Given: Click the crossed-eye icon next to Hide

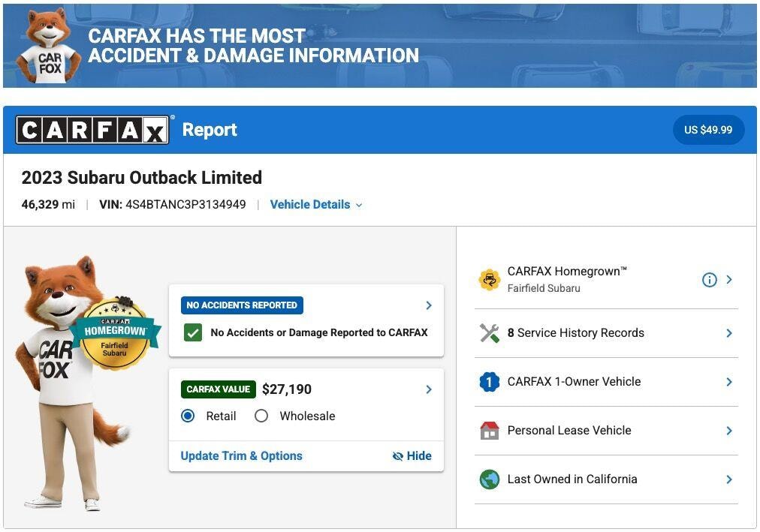Looking at the screenshot, I should click(397, 456).
